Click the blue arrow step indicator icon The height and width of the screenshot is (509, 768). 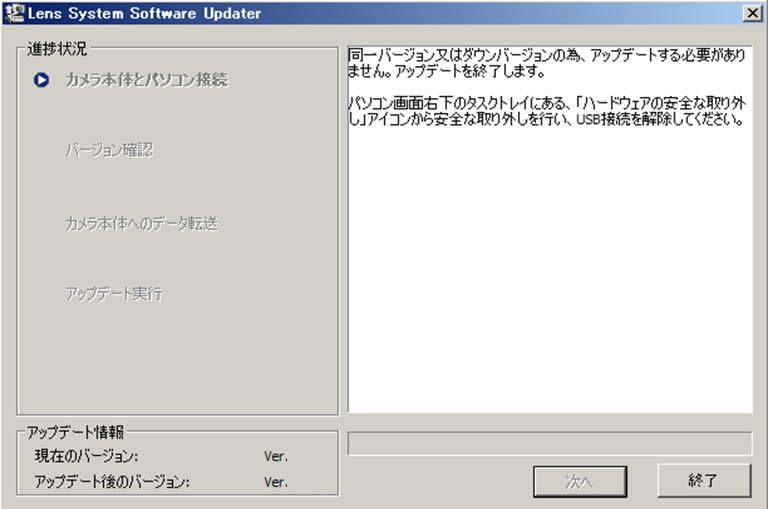click(x=41, y=80)
